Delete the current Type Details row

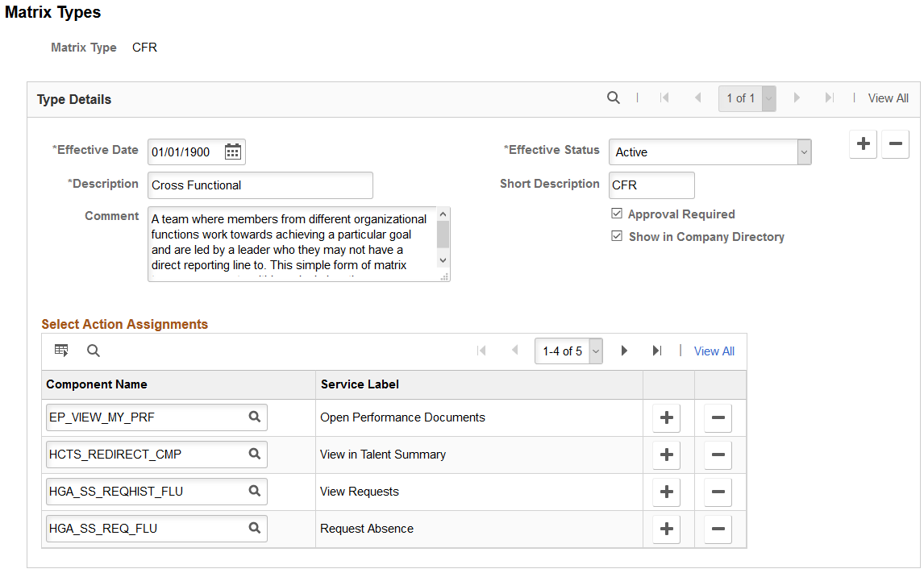(x=896, y=143)
